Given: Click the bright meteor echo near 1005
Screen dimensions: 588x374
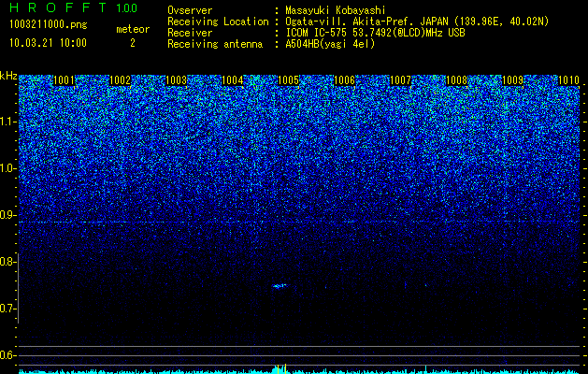Looking at the screenshot, I should pyautogui.click(x=279, y=286).
